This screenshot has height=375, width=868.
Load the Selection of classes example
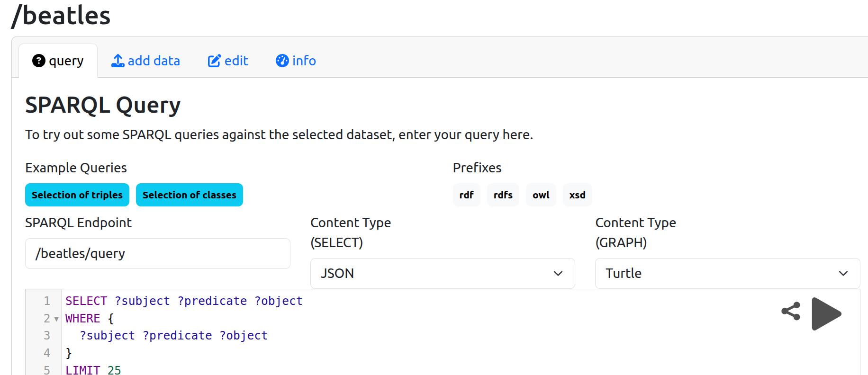pyautogui.click(x=189, y=195)
